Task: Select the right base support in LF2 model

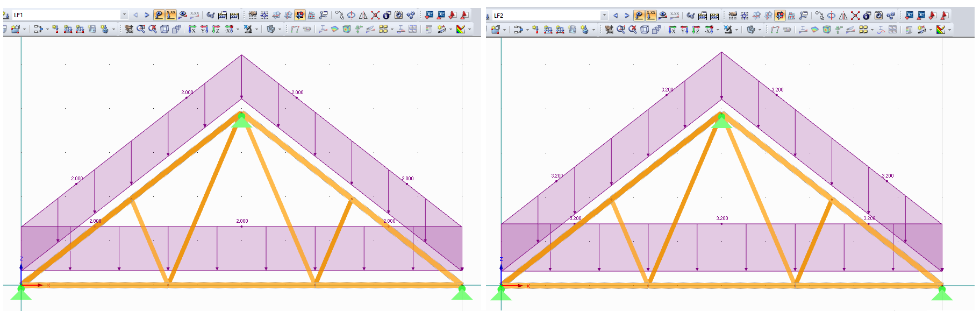Action: [942, 293]
